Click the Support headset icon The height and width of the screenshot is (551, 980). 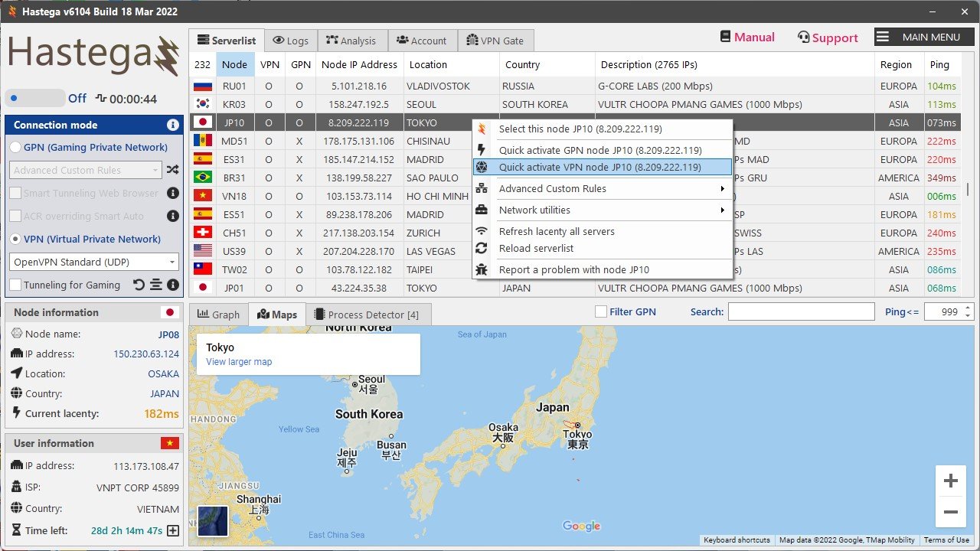803,37
